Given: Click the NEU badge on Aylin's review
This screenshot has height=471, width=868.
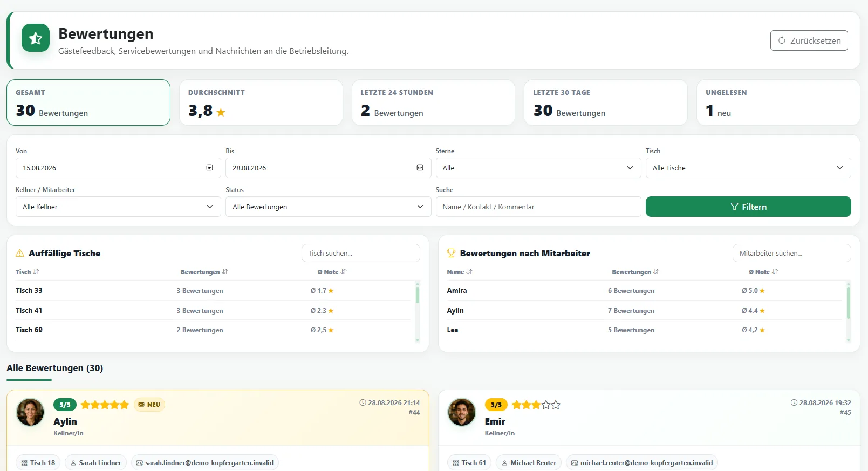Looking at the screenshot, I should pyautogui.click(x=149, y=405).
